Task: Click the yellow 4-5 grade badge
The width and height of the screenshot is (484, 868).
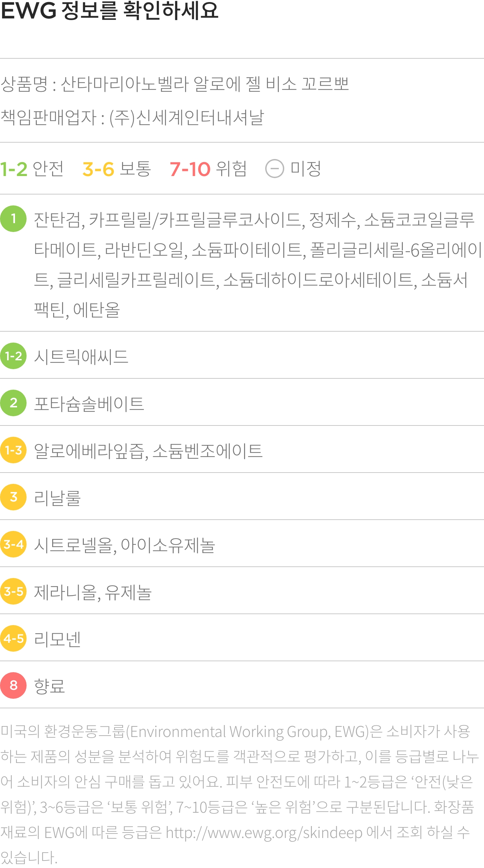Action: 13,638
